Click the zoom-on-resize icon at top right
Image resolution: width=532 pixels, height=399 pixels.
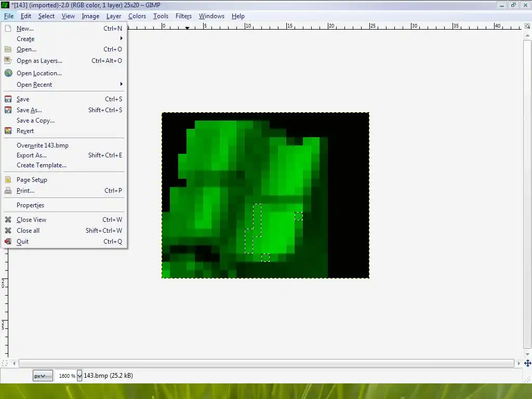point(527,26)
